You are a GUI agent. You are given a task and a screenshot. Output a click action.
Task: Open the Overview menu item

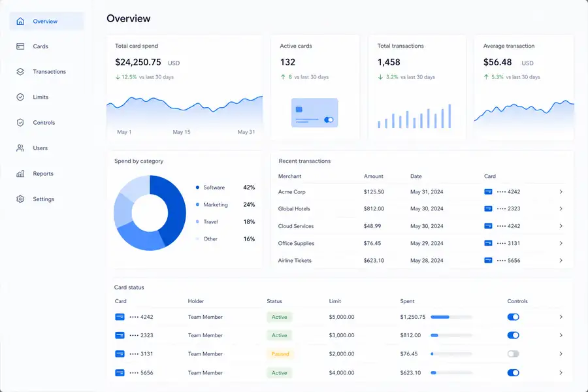click(46, 21)
